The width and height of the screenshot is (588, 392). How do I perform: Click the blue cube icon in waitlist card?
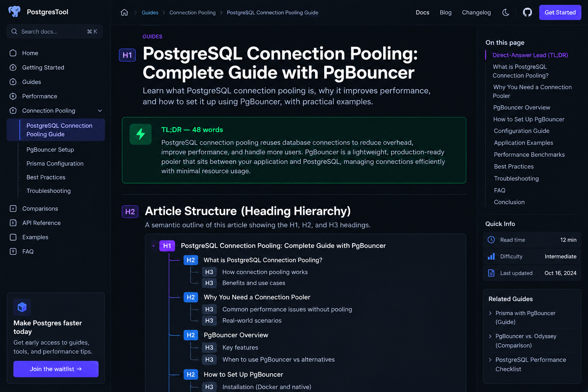(22, 307)
